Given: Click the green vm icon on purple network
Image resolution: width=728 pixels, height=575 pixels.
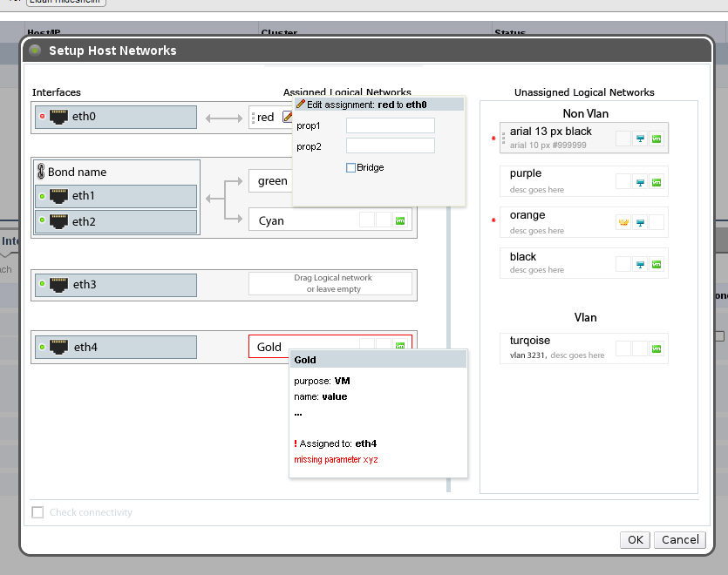Looking at the screenshot, I should (656, 183).
